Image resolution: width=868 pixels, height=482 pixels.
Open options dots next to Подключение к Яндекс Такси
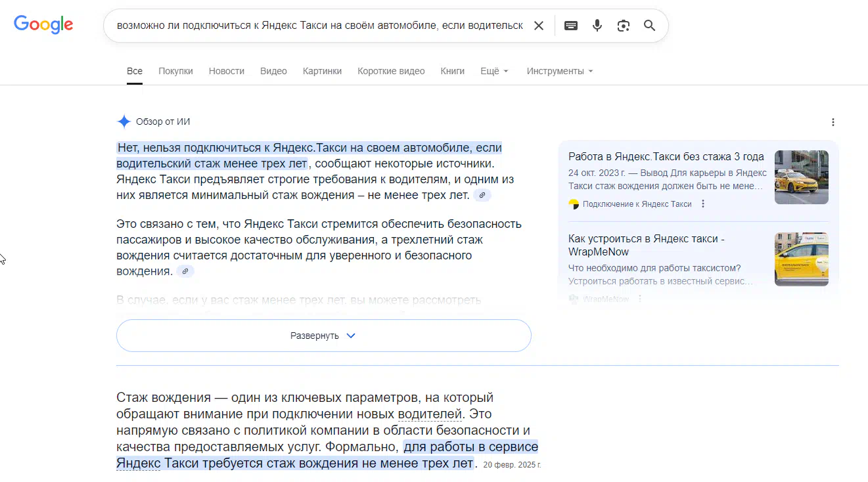703,204
